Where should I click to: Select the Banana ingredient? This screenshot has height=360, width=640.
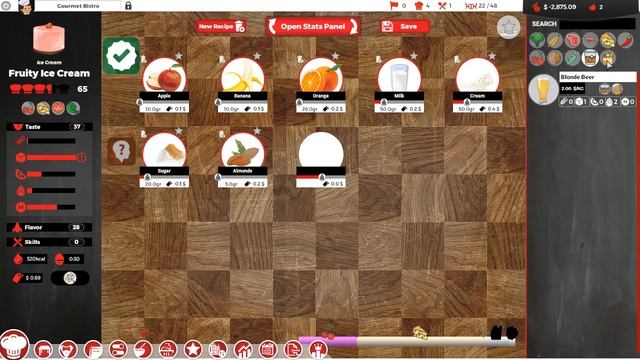242,76
